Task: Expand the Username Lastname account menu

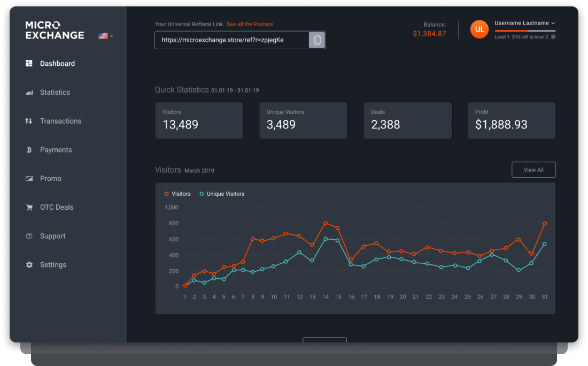Action: click(x=524, y=23)
